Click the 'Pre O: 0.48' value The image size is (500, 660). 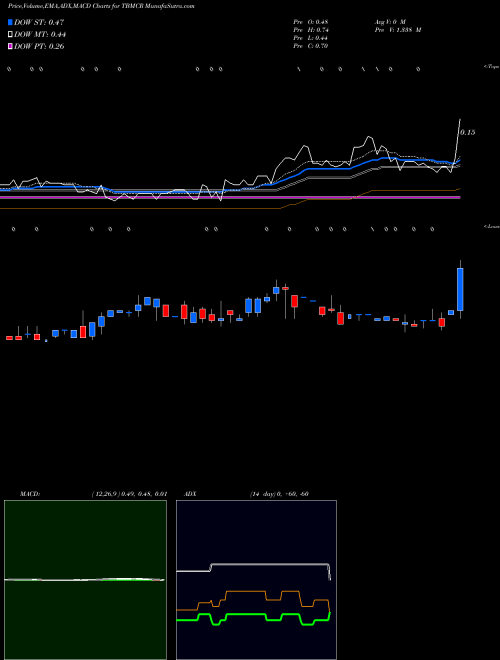(x=311, y=22)
